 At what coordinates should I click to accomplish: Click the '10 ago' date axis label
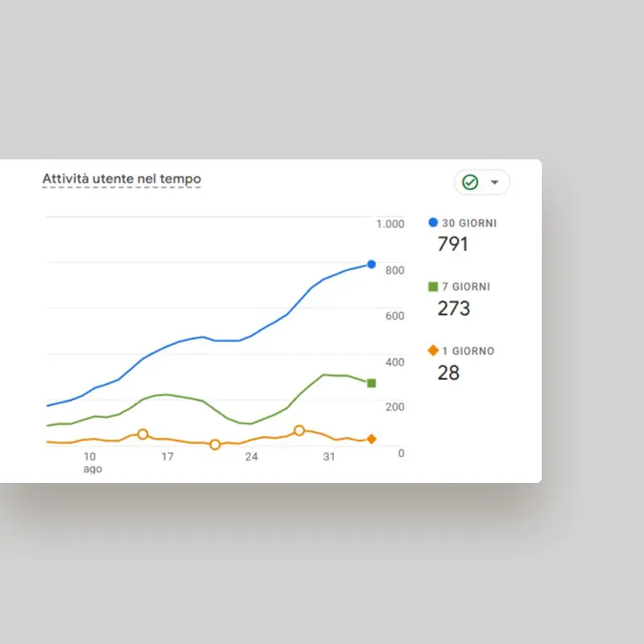(x=90, y=462)
